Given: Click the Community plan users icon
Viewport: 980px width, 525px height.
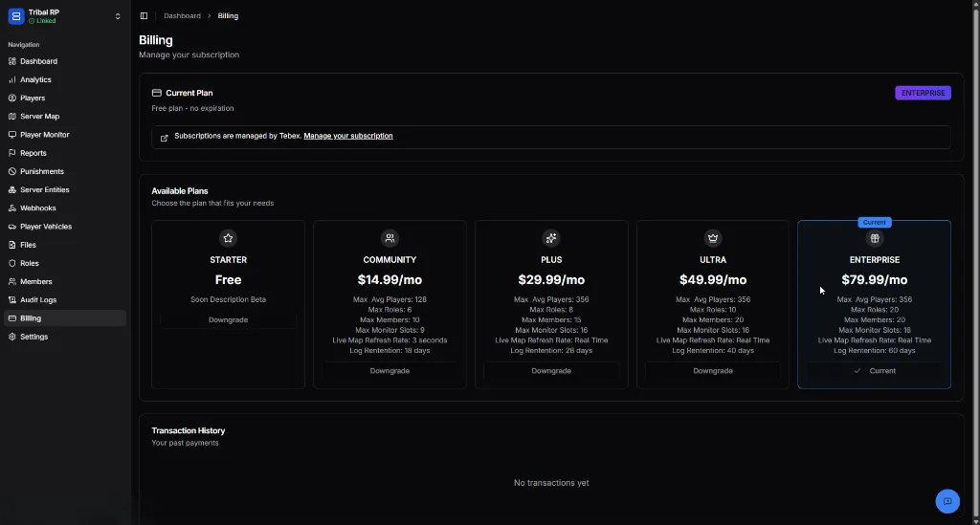Looking at the screenshot, I should coord(390,238).
